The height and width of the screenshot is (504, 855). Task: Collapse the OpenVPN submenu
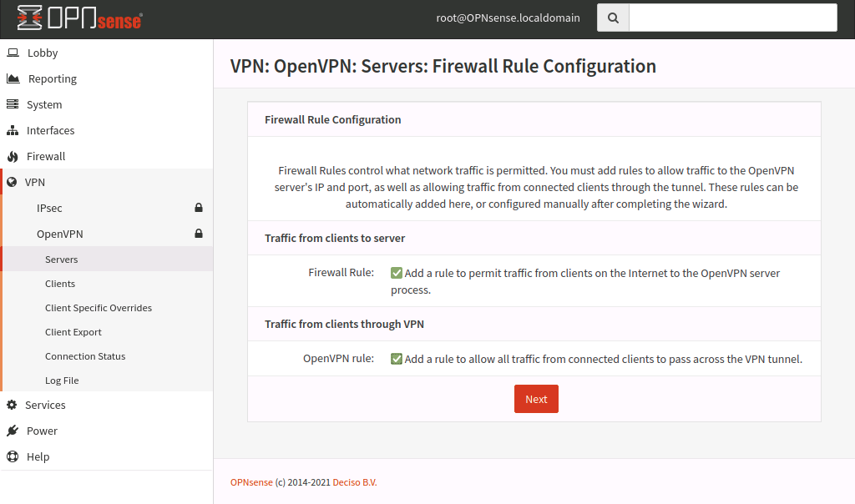60,234
